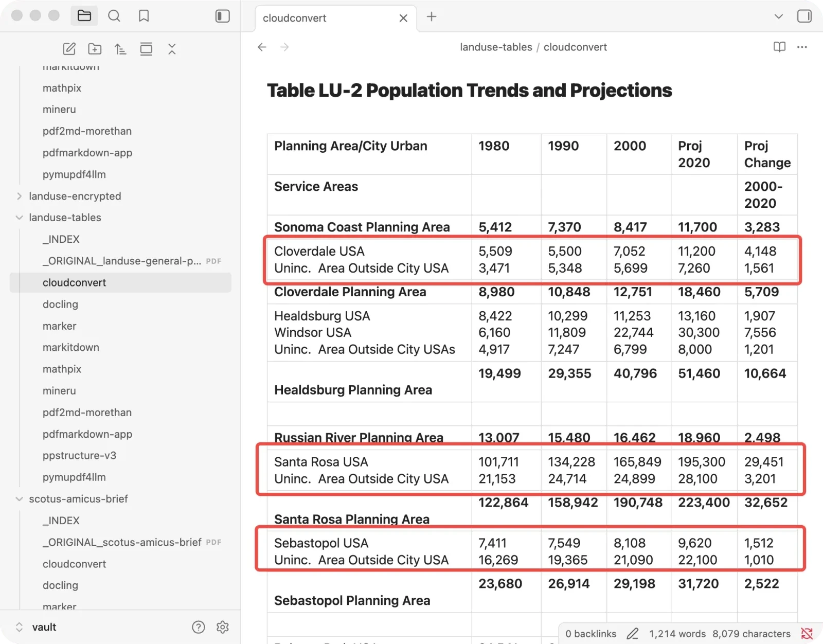Viewport: 823px width, 644px height.
Task: Create a new note with the pencil icon
Action: click(x=69, y=49)
